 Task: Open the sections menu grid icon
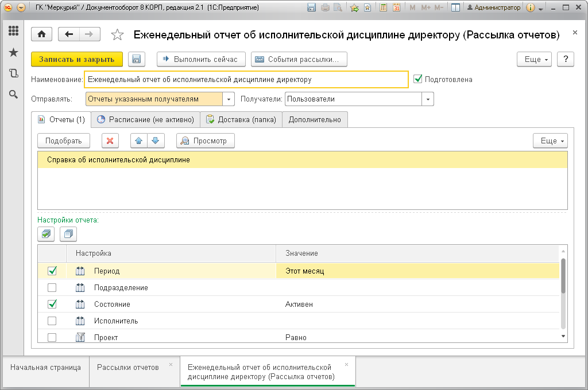pos(14,31)
